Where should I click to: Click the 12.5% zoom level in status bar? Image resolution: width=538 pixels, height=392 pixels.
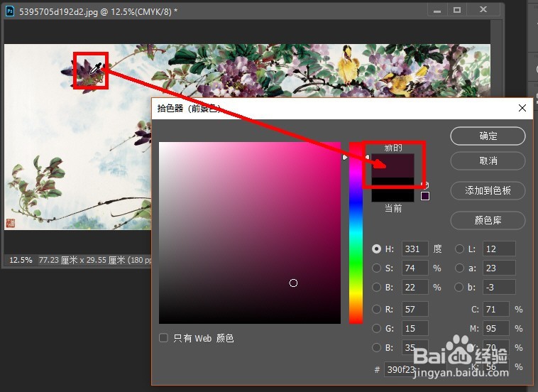coord(21,260)
